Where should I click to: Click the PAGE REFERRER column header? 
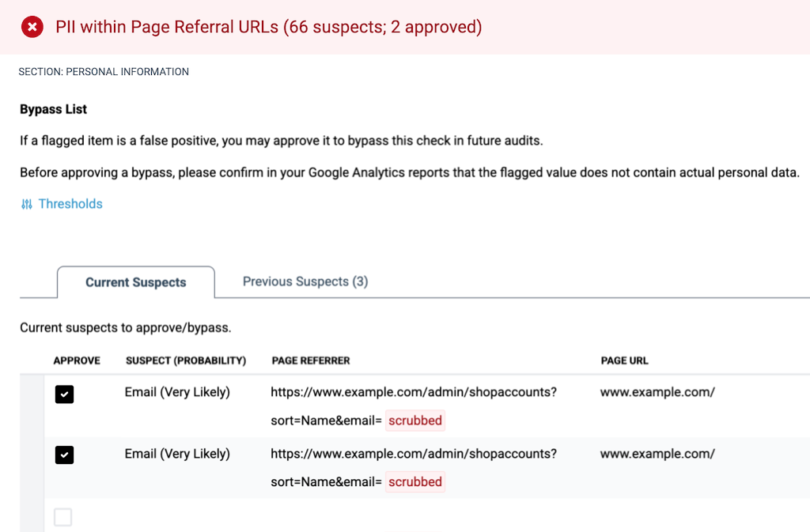point(311,360)
